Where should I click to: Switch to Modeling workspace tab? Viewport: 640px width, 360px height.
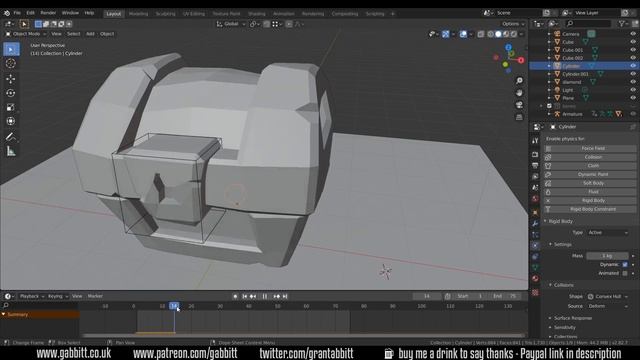click(138, 13)
